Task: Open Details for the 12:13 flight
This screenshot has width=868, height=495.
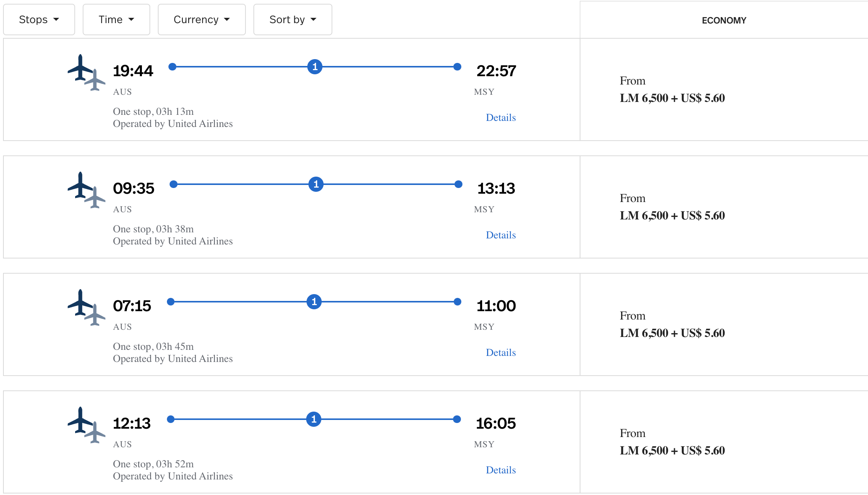Action: pos(500,470)
